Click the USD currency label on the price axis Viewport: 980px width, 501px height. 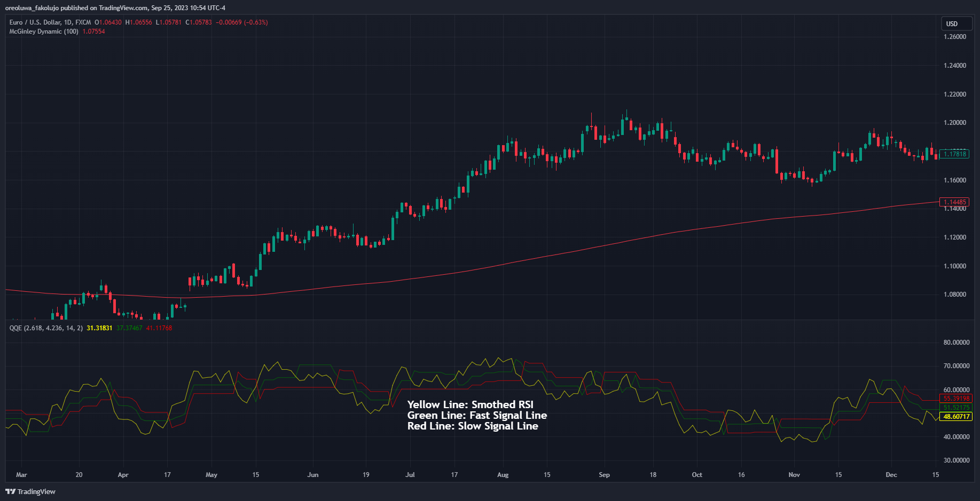pos(956,23)
